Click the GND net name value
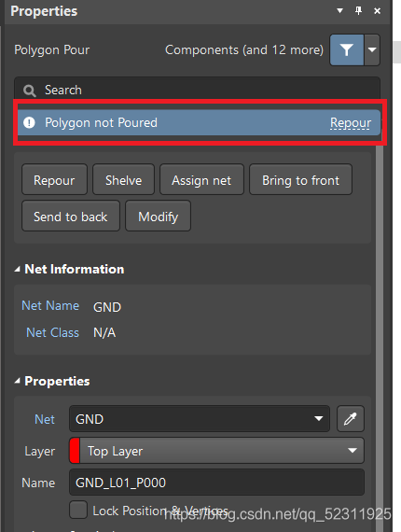 coord(107,307)
